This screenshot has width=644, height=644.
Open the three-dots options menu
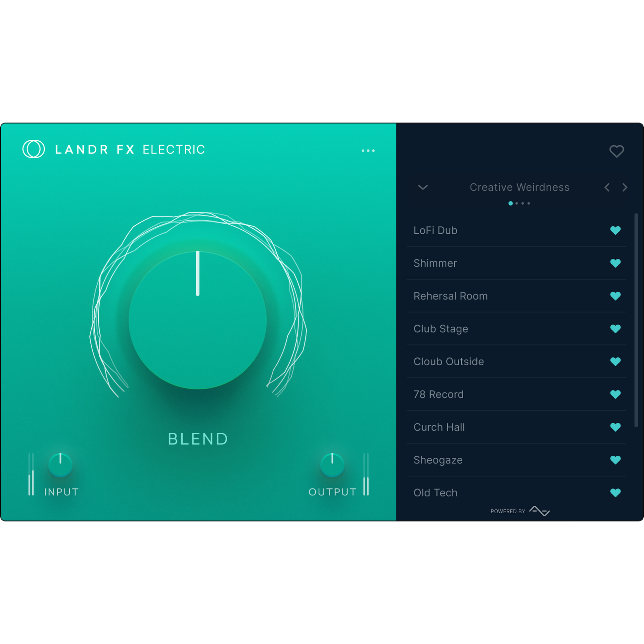pyautogui.click(x=368, y=151)
